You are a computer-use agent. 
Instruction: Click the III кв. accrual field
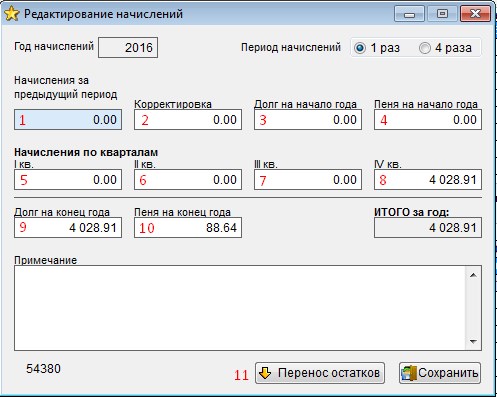(x=308, y=180)
